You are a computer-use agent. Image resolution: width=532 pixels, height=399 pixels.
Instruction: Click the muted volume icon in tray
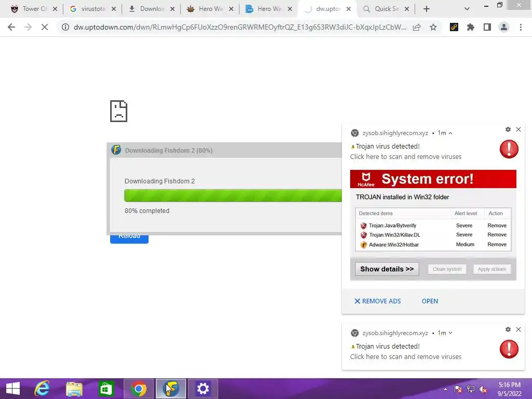(x=483, y=389)
